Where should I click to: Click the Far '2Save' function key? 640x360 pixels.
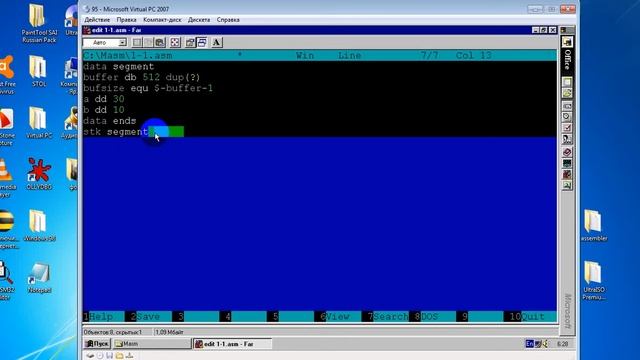click(149, 316)
